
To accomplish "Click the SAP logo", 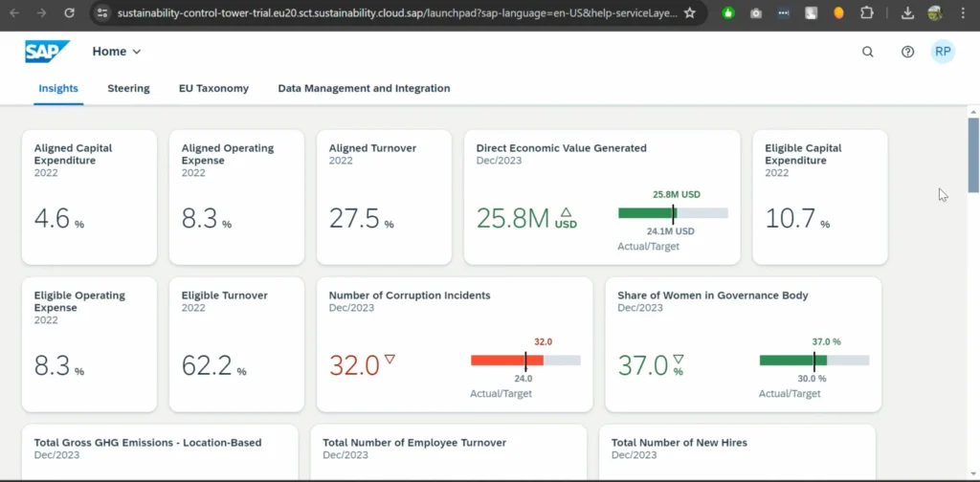I will click(48, 52).
